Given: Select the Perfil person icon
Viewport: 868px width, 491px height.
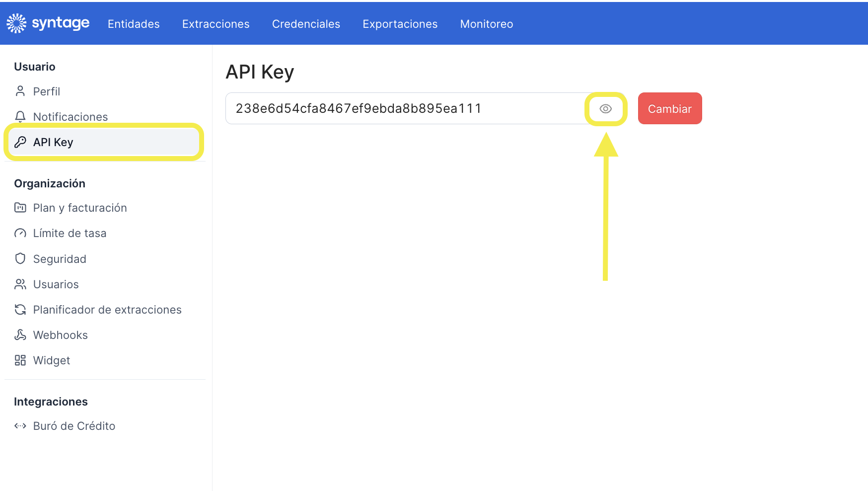Looking at the screenshot, I should [x=20, y=91].
